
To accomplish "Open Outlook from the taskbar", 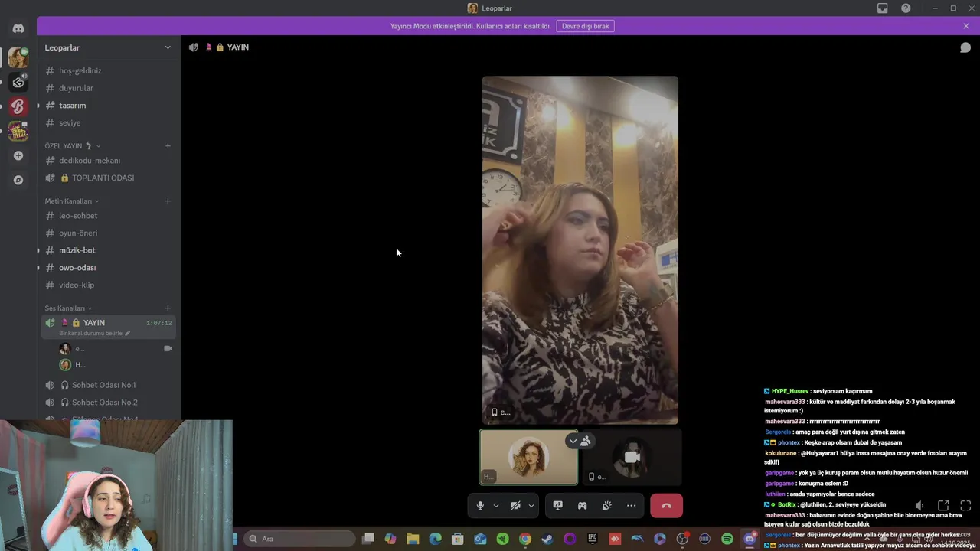I will coord(480,539).
